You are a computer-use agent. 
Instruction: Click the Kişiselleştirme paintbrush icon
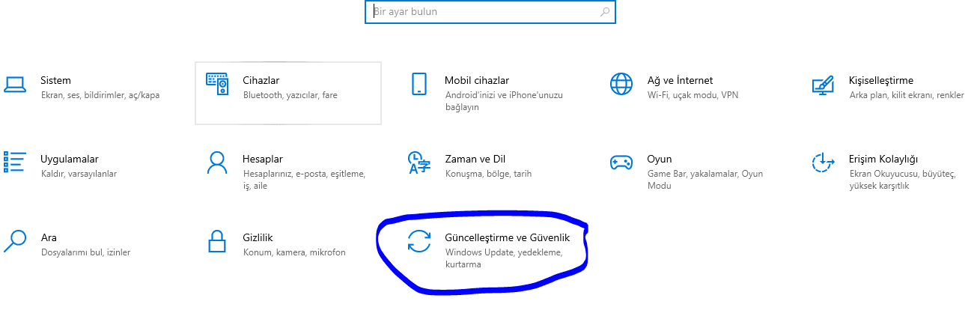point(823,84)
